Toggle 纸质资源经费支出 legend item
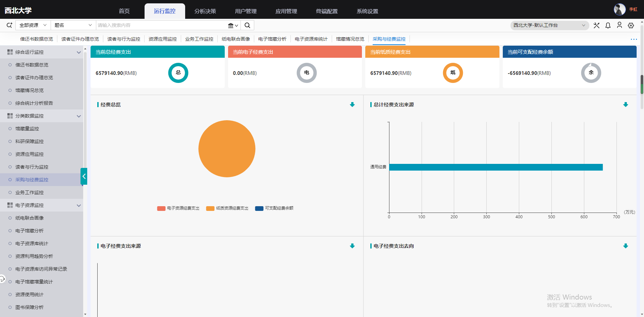Image resolution: width=644 pixels, height=317 pixels. point(227,208)
